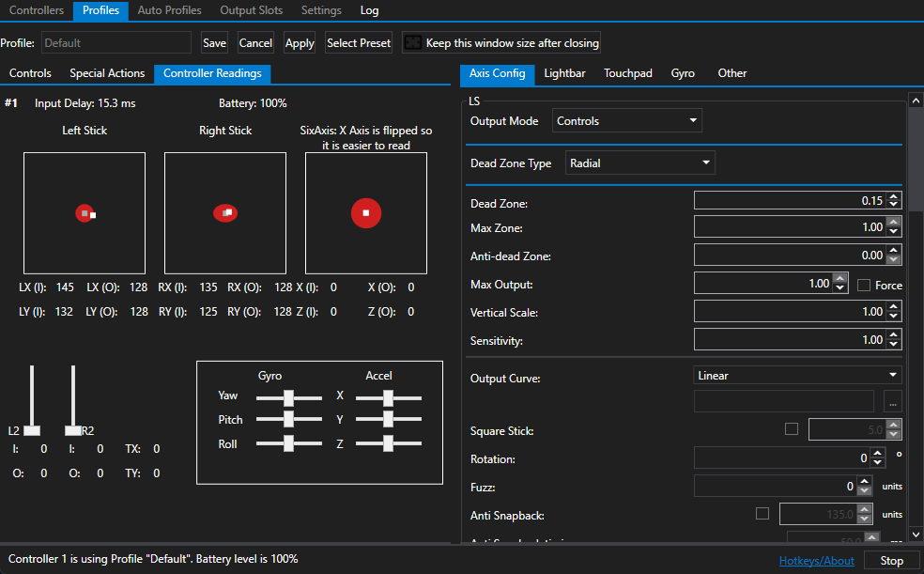Viewport: 924px width, 574px height.
Task: Switch to the Special Actions tab
Action: (x=106, y=72)
